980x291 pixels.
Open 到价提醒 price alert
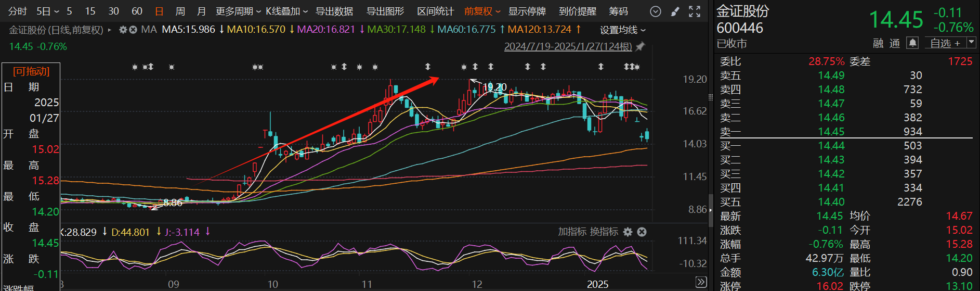pos(578,11)
